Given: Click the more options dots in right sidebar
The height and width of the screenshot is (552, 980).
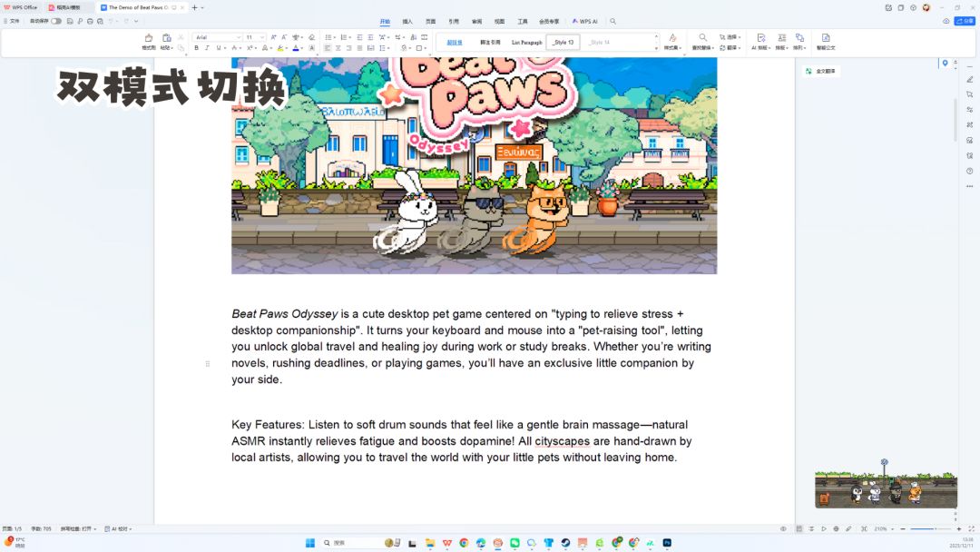Looking at the screenshot, I should coord(969,186).
